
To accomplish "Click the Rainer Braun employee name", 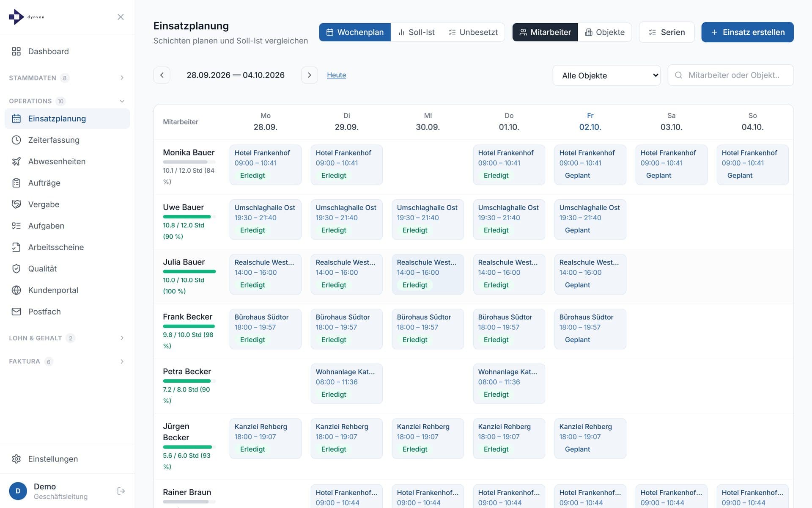I will click(187, 492).
